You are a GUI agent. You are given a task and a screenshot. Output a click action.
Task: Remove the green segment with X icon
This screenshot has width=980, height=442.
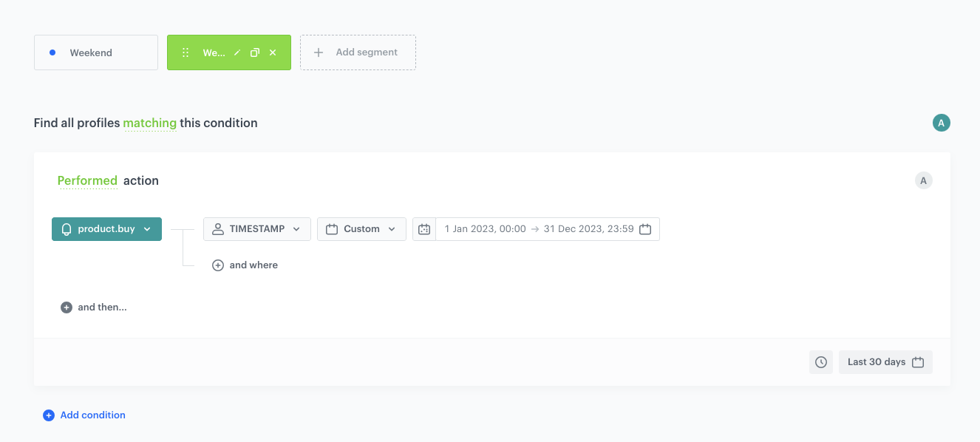click(273, 52)
